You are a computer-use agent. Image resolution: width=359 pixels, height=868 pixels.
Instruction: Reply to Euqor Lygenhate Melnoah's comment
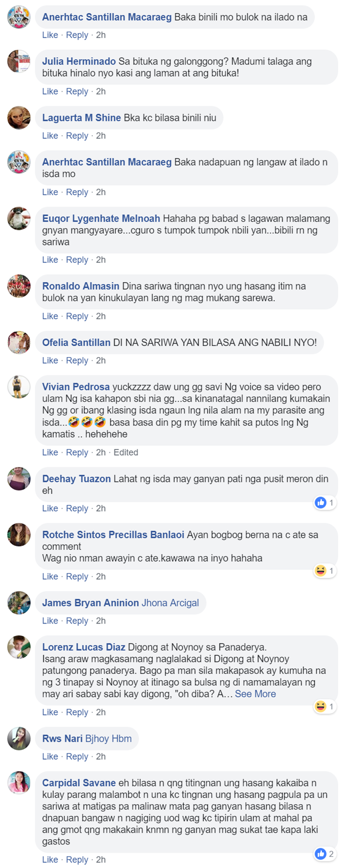[x=77, y=260]
